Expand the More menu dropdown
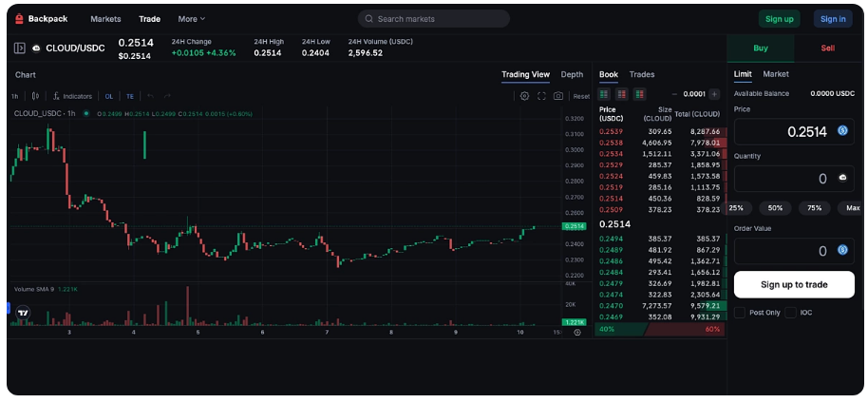868x403 pixels. tap(192, 19)
